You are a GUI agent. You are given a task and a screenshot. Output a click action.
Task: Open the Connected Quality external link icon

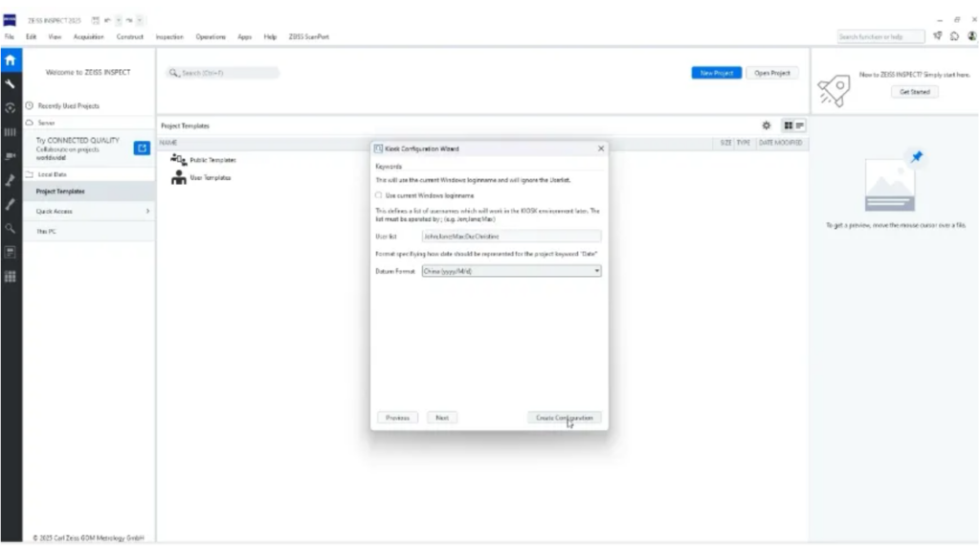pos(142,148)
